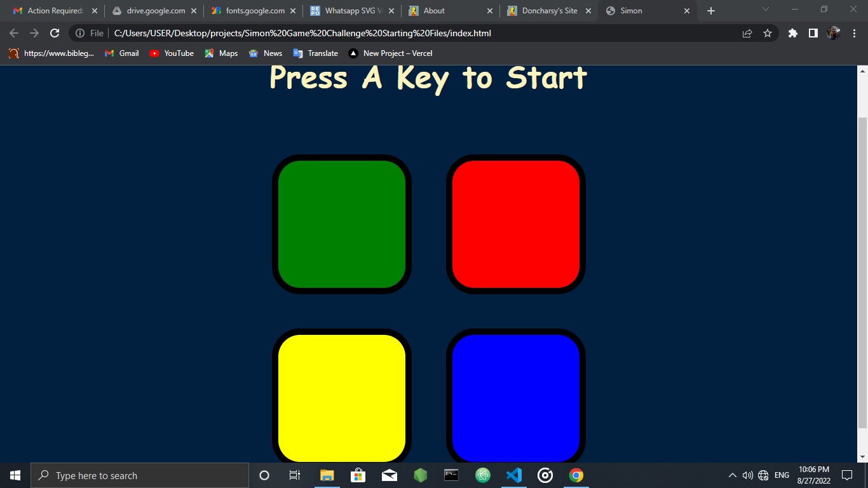This screenshot has height=488, width=868.
Task: Click the address bar file path
Action: (x=302, y=33)
